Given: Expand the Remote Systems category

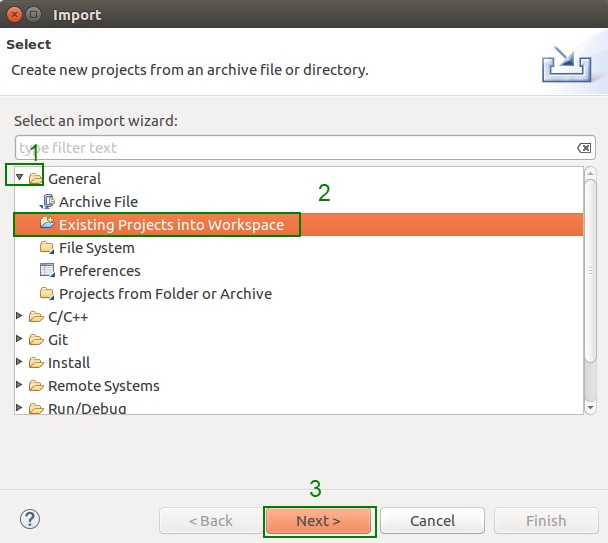Looking at the screenshot, I should click(20, 386).
